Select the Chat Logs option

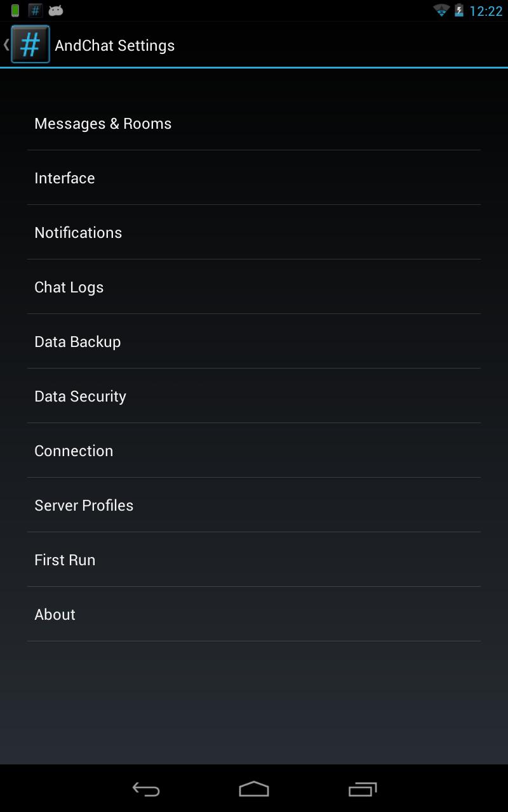[x=254, y=287]
